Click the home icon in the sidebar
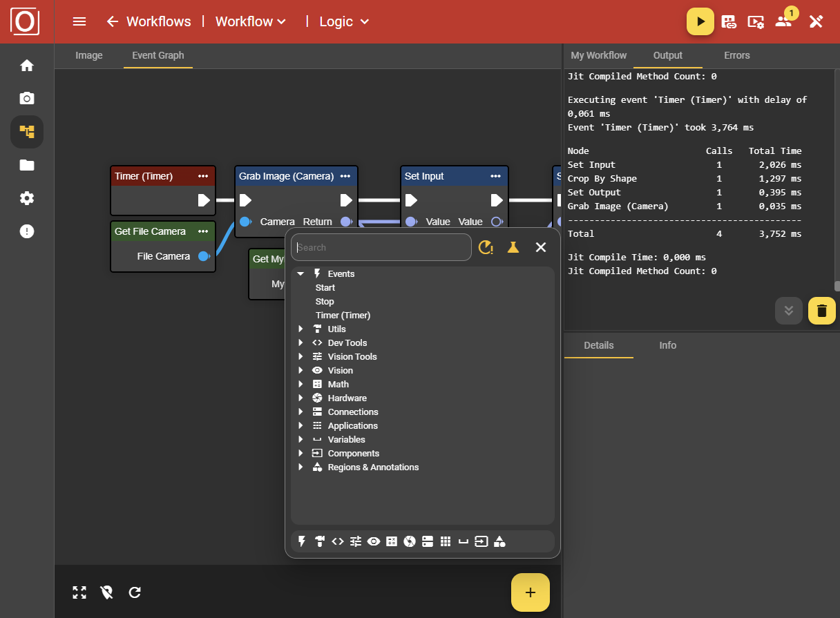Viewport: 840px width, 618px height. point(27,66)
